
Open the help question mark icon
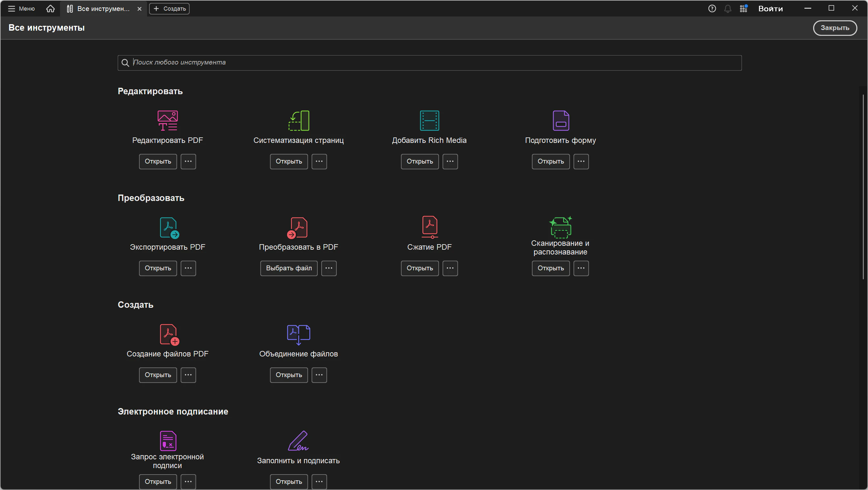[712, 8]
